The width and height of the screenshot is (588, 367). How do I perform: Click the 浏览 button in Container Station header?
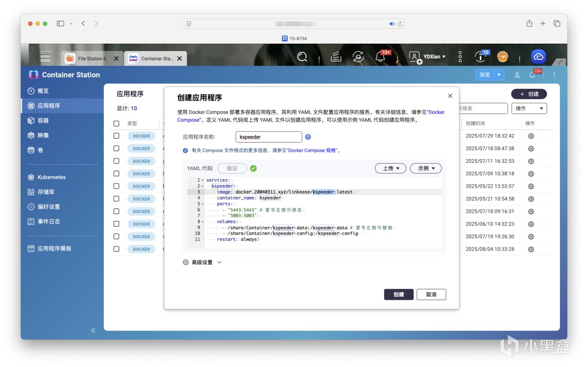coord(485,75)
